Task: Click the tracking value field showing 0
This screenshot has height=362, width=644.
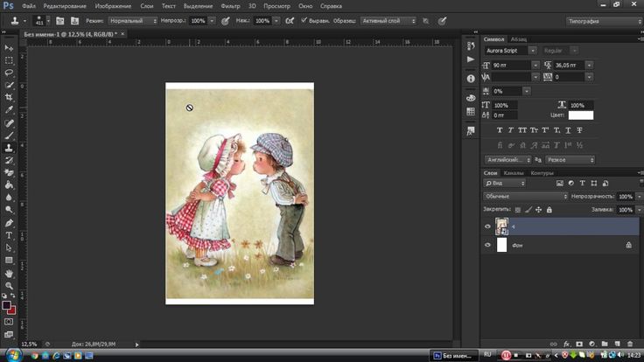Action: point(569,77)
